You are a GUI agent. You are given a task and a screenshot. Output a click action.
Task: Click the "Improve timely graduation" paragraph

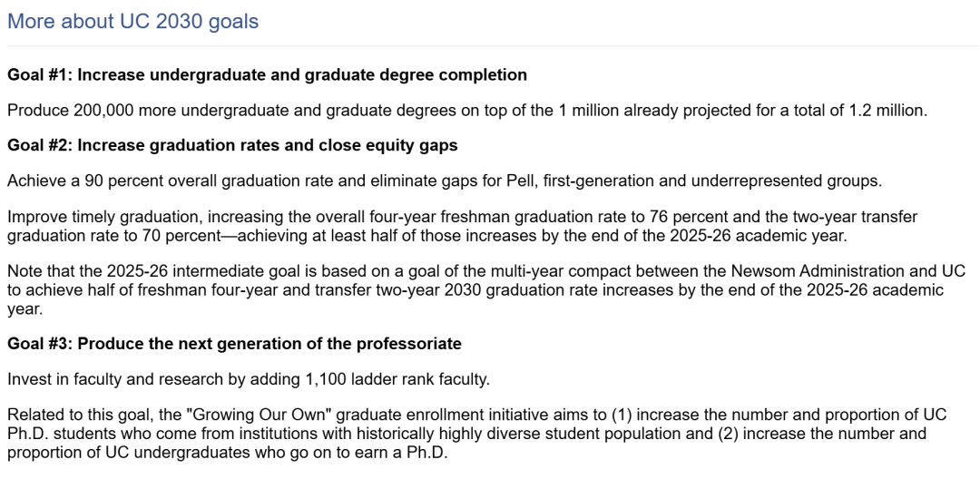click(x=462, y=228)
